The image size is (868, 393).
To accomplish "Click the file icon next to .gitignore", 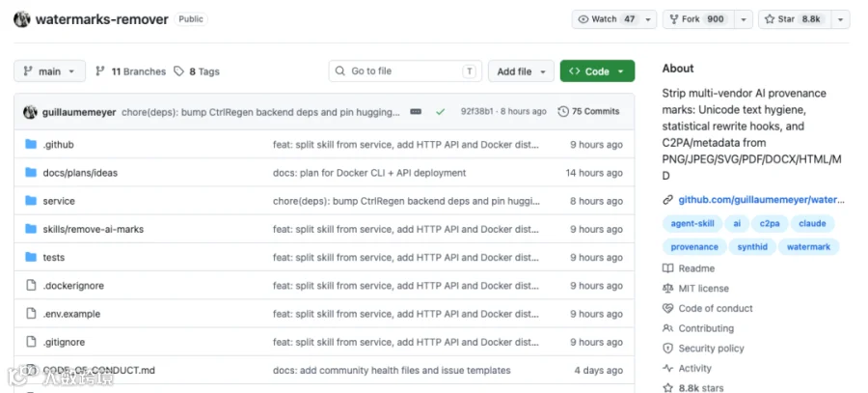I will point(31,342).
